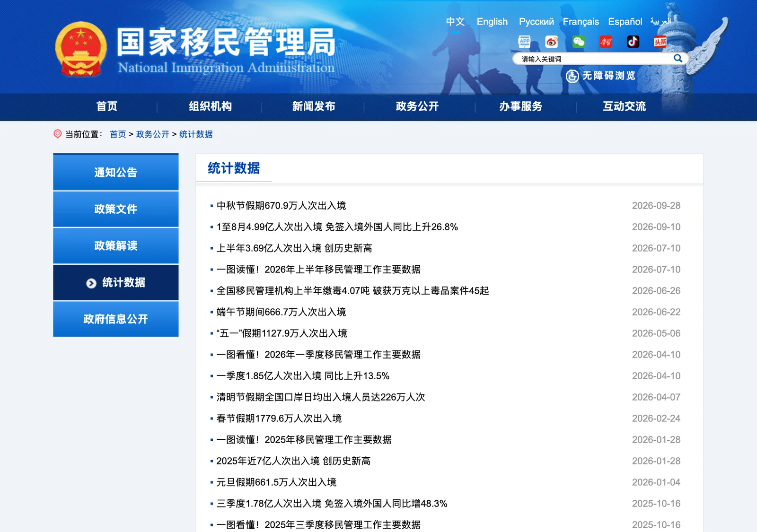Image resolution: width=757 pixels, height=532 pixels.
Task: Select 政策解读 in the sidebar
Action: pos(116,246)
